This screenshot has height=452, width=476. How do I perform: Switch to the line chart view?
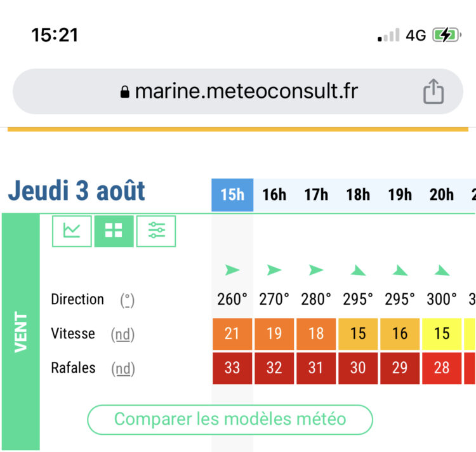click(72, 231)
